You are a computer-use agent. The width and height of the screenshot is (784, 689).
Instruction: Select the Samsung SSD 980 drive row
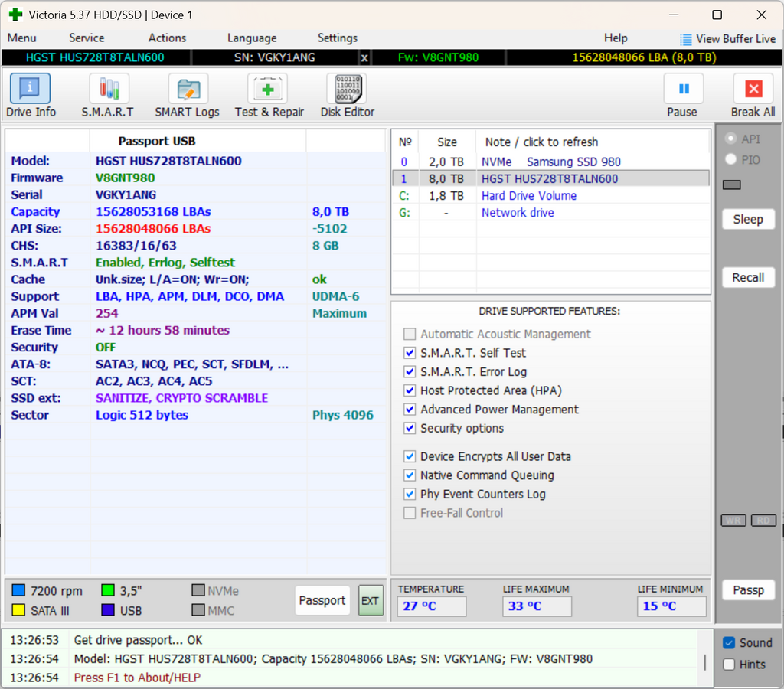tap(550, 162)
